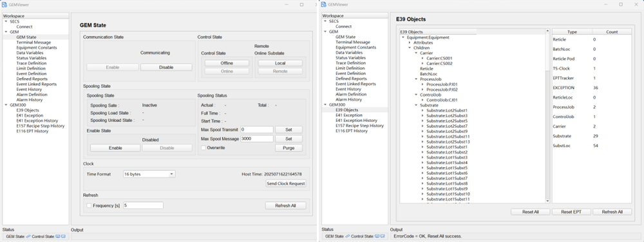Image resolution: width=644 pixels, height=242 pixels.
Task: Select Carrier:CS002 in E39 tree
Action: [439, 63]
